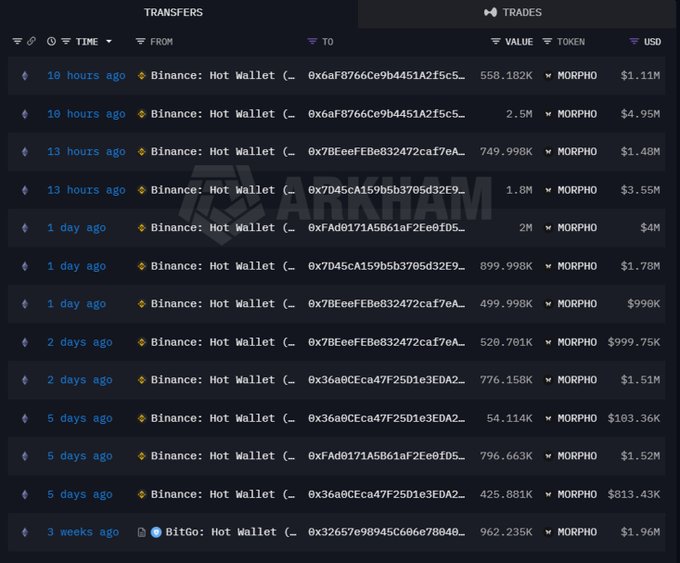The width and height of the screenshot is (680, 563).
Task: Sort by the VALUE column header label
Action: [x=519, y=42]
